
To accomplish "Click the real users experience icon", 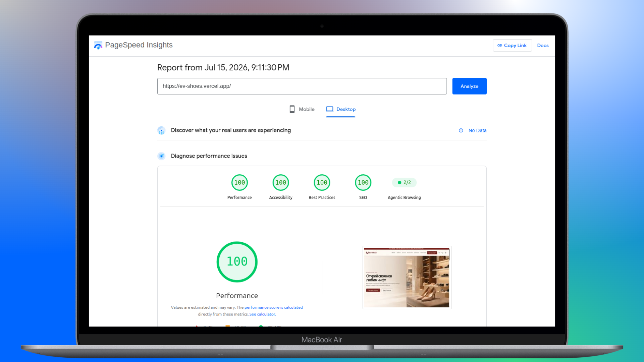I will point(161,130).
